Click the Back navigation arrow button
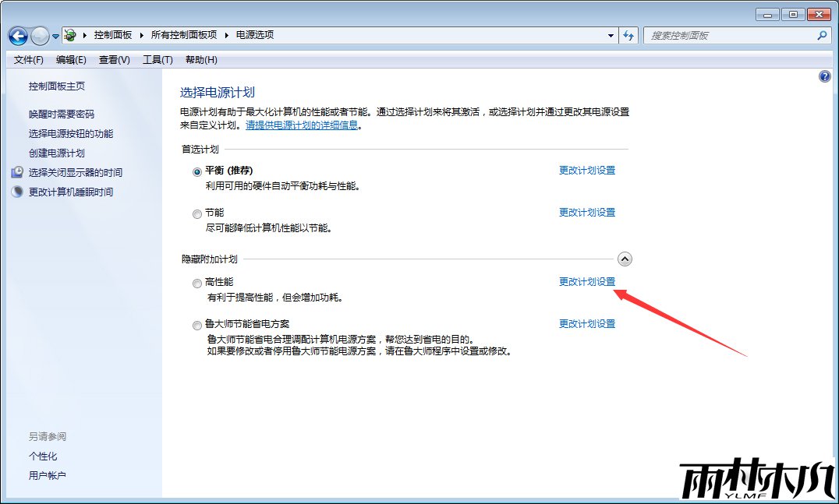 (18, 35)
